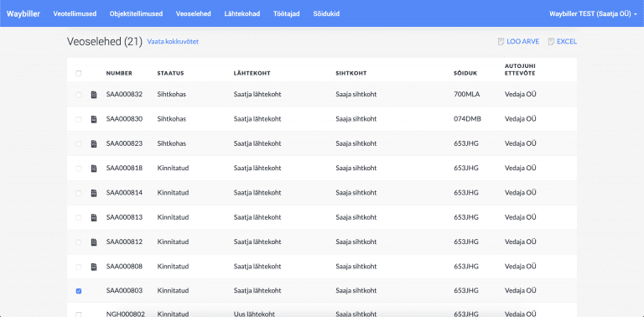Image resolution: width=644 pixels, height=317 pixels.
Task: Check the box for SAA000830
Action: (79, 119)
